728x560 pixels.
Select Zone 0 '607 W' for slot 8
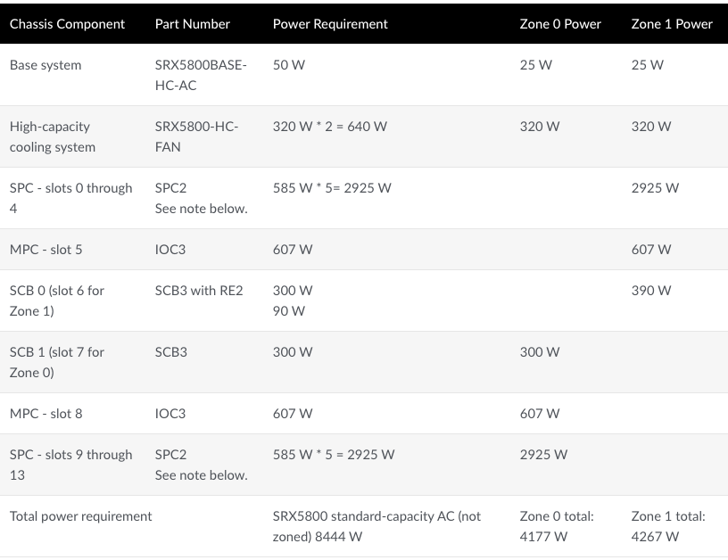pyautogui.click(x=540, y=414)
